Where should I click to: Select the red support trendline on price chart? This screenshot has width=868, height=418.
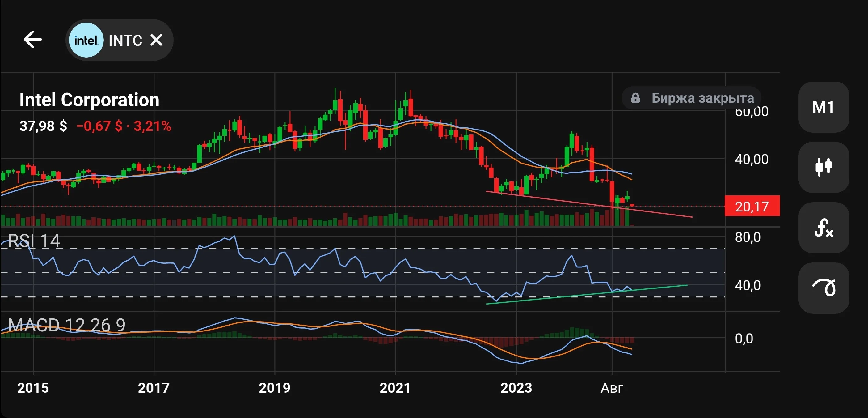point(589,204)
